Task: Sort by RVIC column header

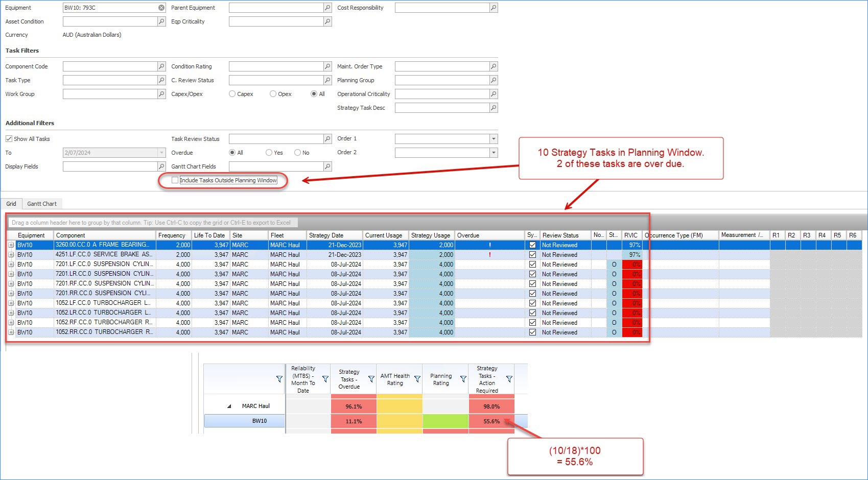Action: pos(631,235)
